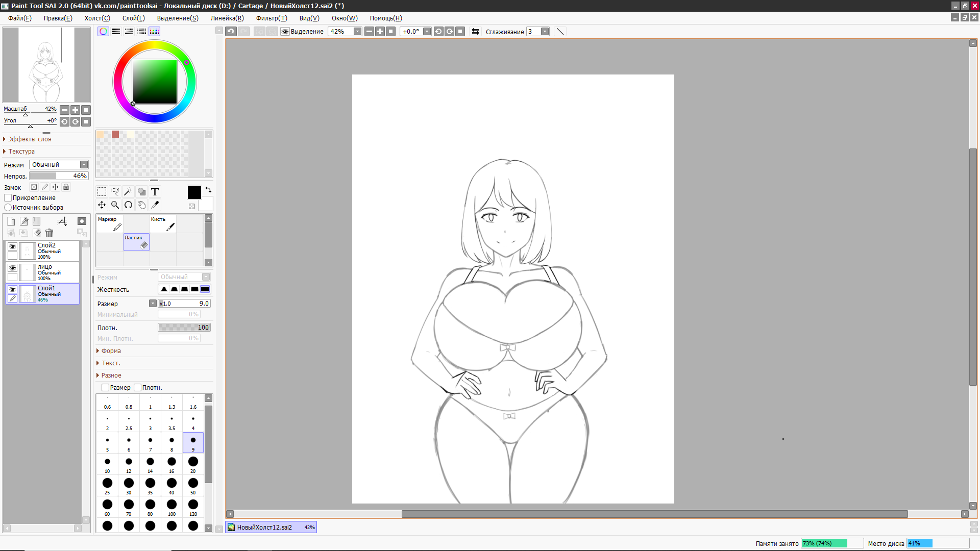Select the Eyedropper color picker tool
980x551 pixels.
[x=155, y=205]
